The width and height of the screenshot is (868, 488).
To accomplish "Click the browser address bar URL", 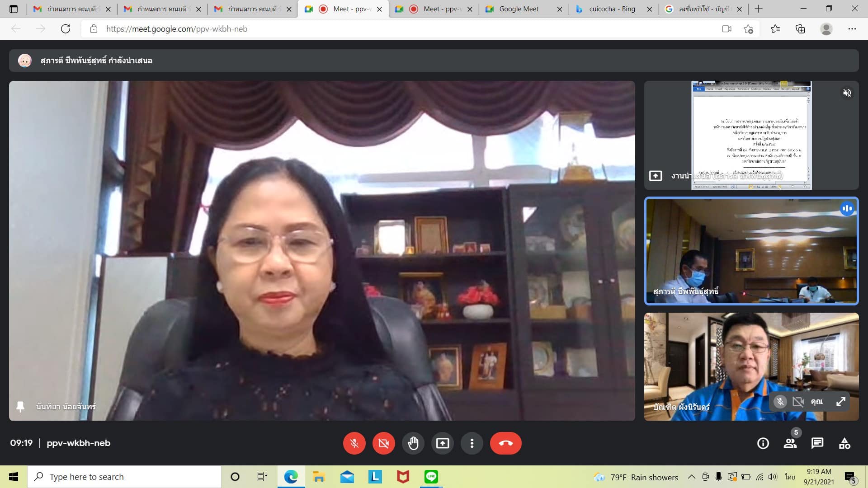I will [176, 29].
